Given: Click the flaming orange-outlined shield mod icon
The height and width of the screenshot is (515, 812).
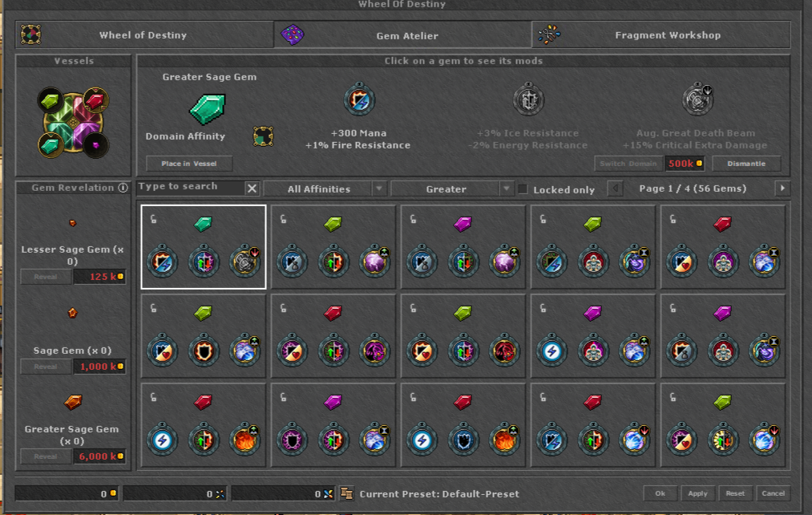Looking at the screenshot, I should pyautogui.click(x=204, y=351).
